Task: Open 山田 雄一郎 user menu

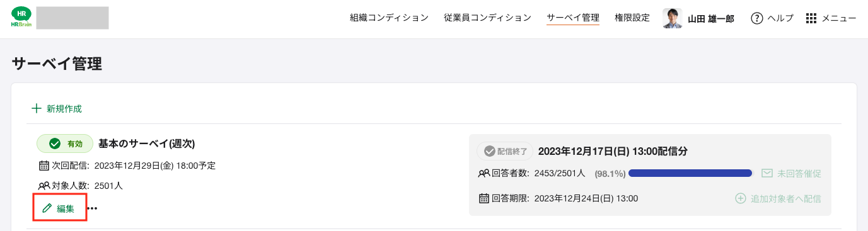Action: (x=711, y=19)
